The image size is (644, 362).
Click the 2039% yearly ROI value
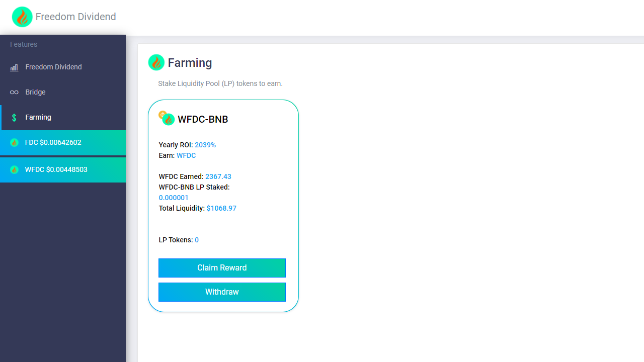(x=205, y=145)
